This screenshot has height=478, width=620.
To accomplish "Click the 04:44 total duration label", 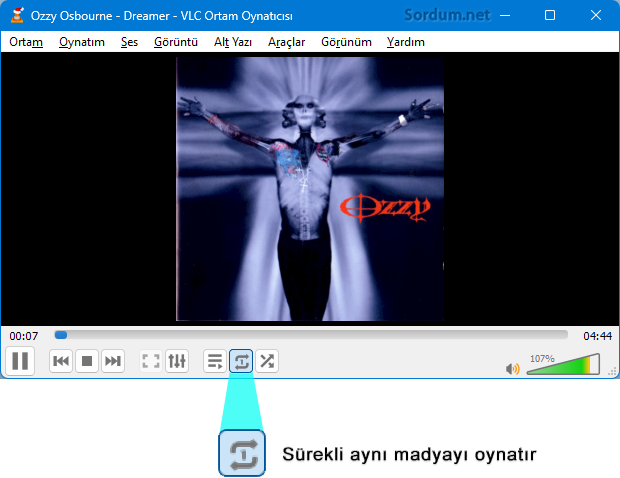I will [x=597, y=336].
